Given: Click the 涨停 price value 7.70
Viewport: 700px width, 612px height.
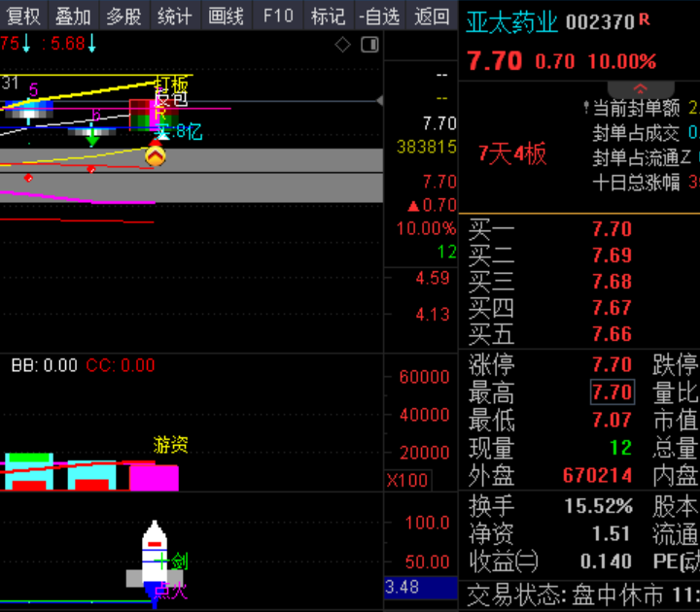Looking at the screenshot, I should (x=612, y=365).
